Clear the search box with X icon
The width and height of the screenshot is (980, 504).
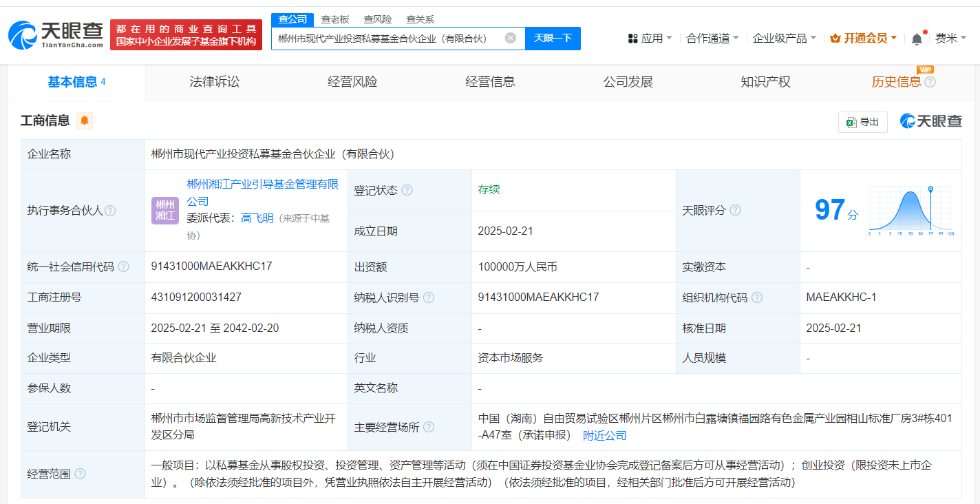(510, 39)
